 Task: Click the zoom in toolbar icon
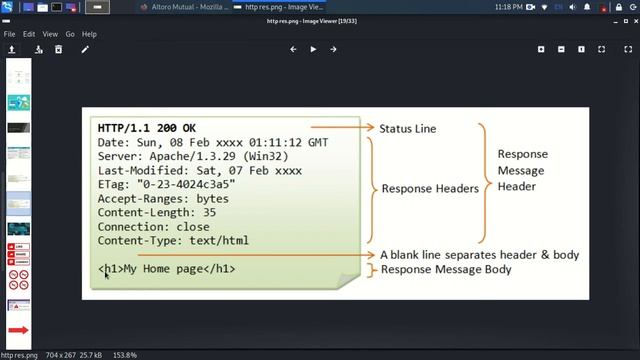(x=541, y=49)
